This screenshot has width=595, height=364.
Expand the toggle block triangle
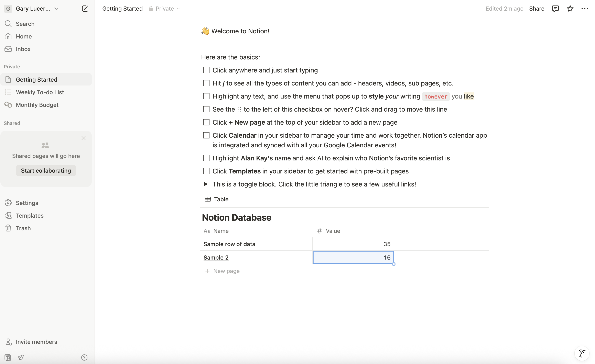click(x=205, y=184)
